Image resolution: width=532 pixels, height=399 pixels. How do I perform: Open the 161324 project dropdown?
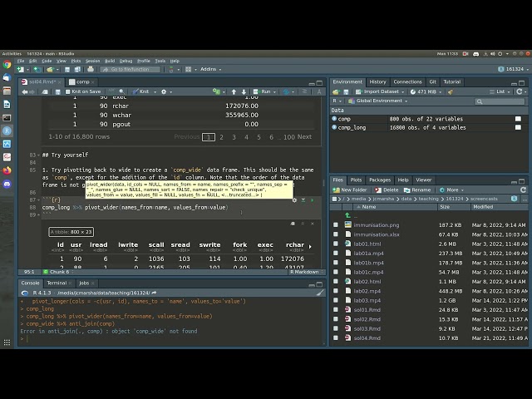tap(513, 69)
